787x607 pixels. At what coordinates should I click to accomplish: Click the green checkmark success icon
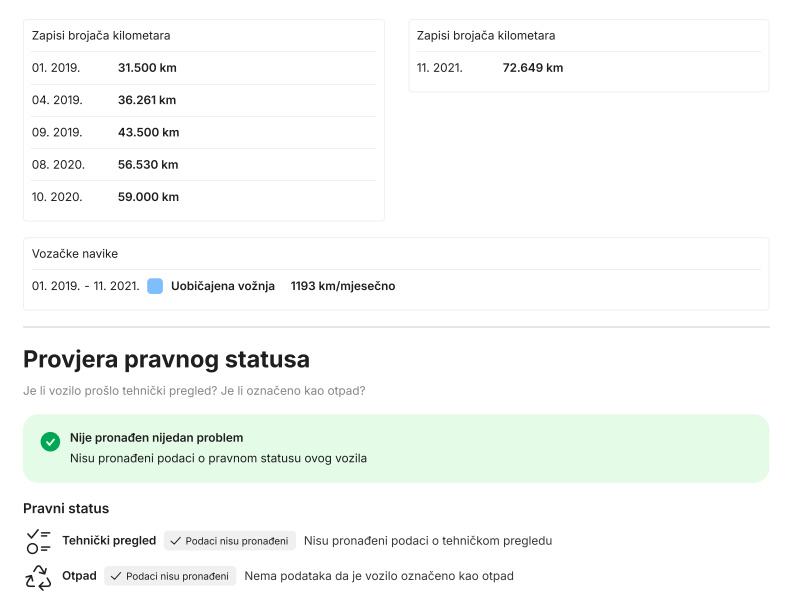tap(50, 442)
